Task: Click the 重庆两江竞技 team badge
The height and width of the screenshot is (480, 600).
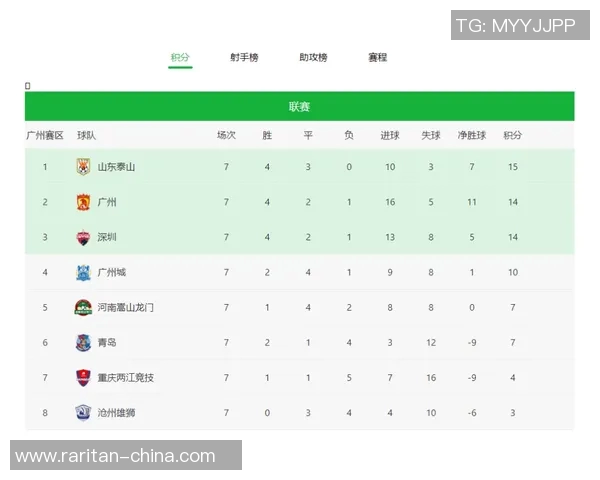Action: (x=83, y=377)
